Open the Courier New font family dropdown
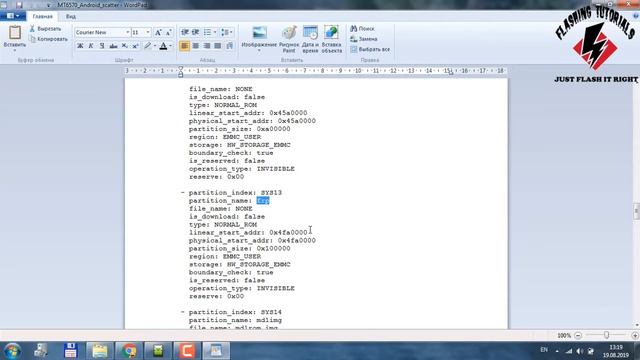The height and width of the screenshot is (360, 640). point(128,32)
